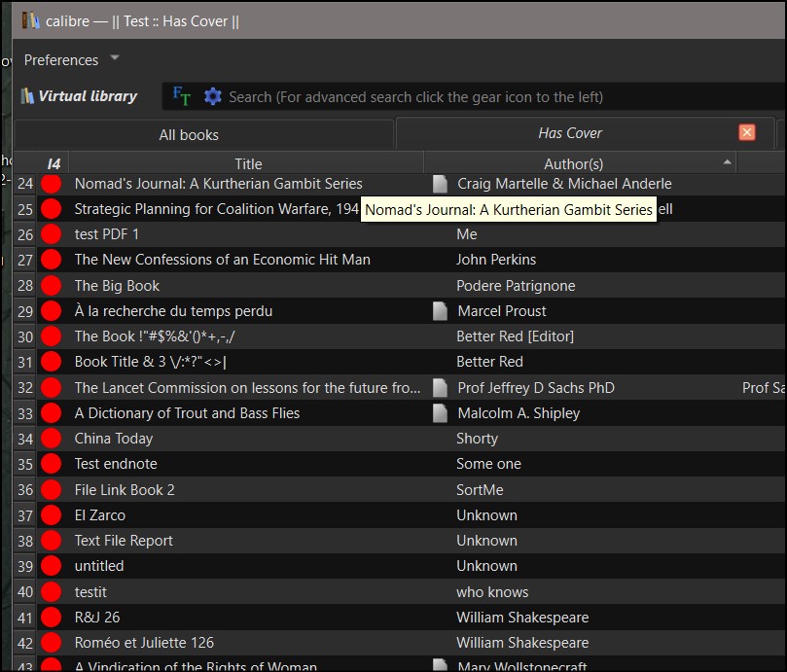Click the red dot for China Today row
Viewport: 787px width, 672px height.
pos(52,439)
